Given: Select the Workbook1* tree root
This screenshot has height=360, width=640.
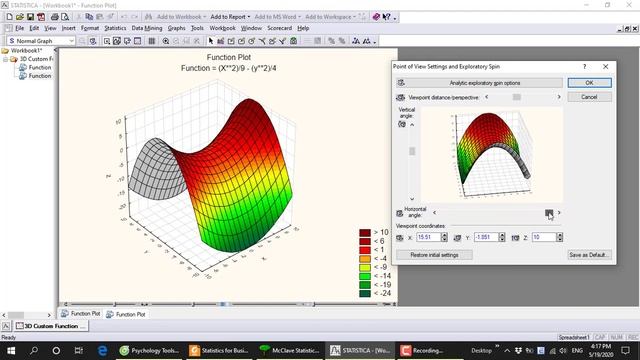Looking at the screenshot, I should pyautogui.click(x=26, y=51).
